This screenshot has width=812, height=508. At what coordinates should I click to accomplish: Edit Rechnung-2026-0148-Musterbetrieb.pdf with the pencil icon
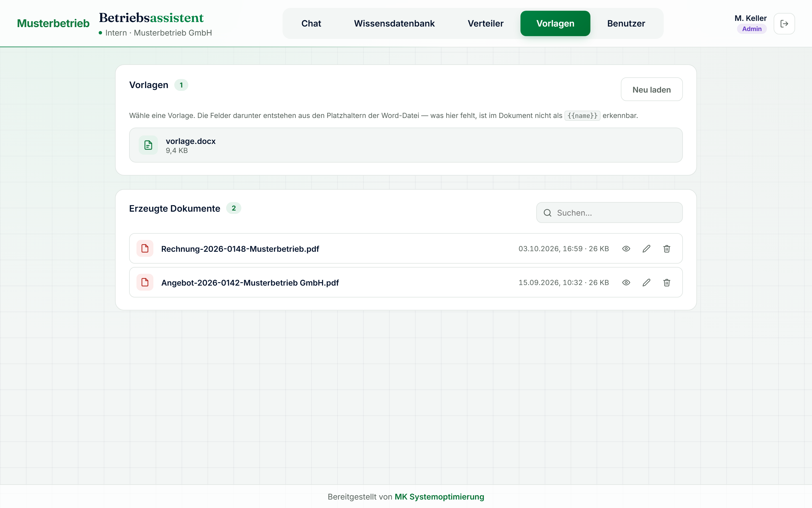[646, 249]
